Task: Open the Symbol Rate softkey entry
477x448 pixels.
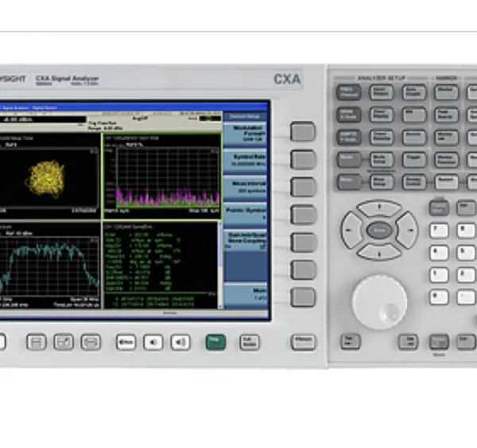Action: (246, 160)
